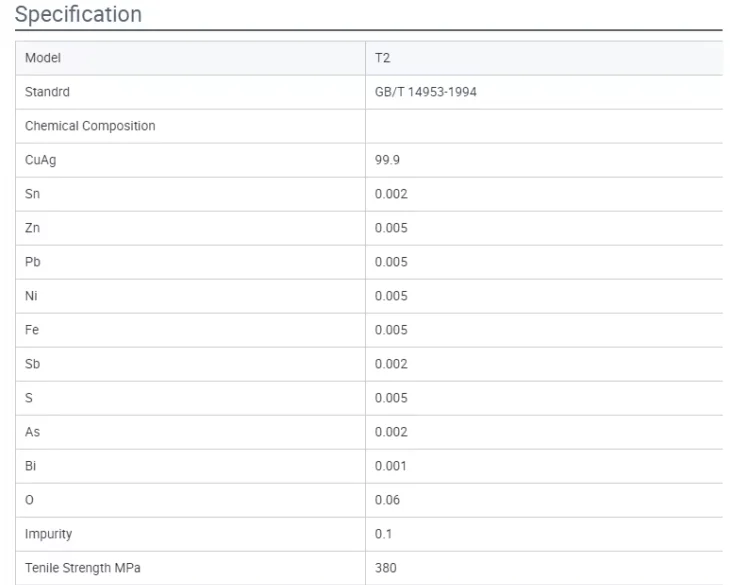Click the 0.005 value in Zn row
This screenshot has height=585, width=730.
(x=390, y=227)
